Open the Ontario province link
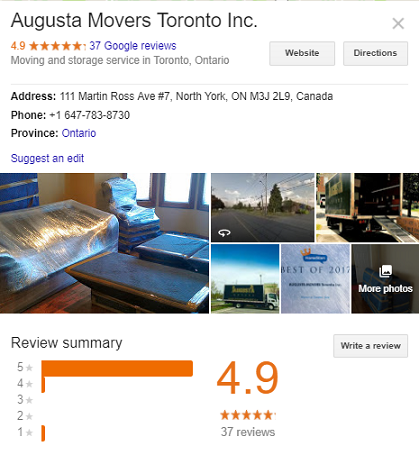This screenshot has width=419, height=455. [x=79, y=133]
